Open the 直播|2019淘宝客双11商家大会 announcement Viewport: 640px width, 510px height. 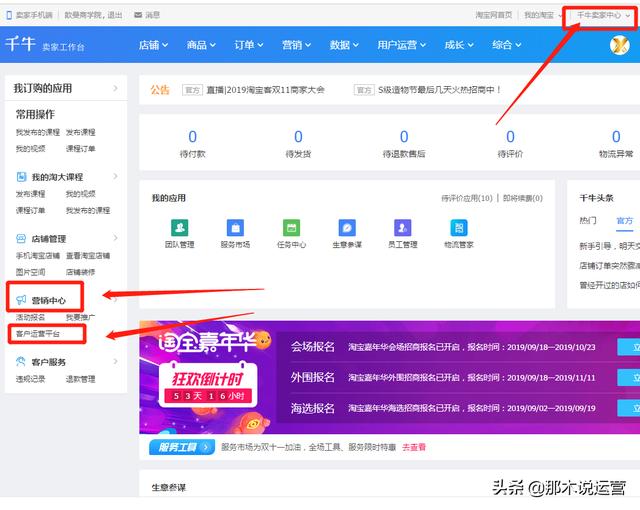coord(265,90)
